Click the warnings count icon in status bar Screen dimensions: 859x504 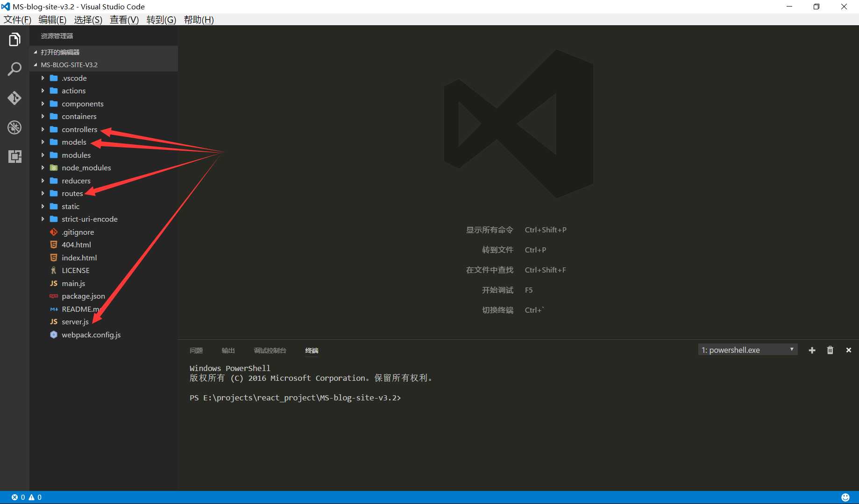coord(32,497)
